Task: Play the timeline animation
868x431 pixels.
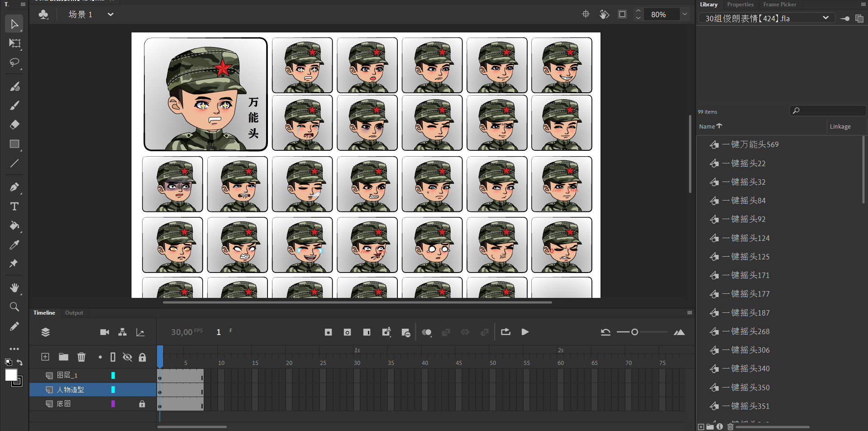Action: point(525,332)
